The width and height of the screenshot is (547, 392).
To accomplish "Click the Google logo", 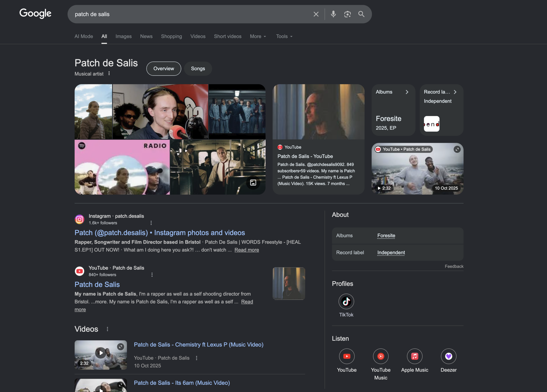I will coord(35,13).
